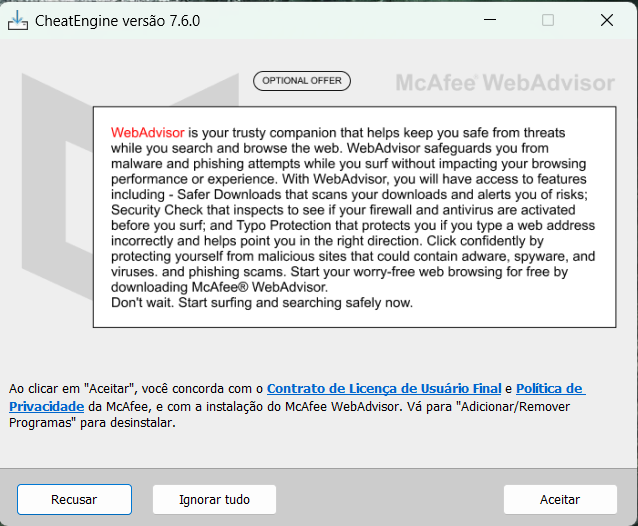Screen dimensions: 638x526
Task: Click the red WebAdvisor word in the description
Action: [148, 132]
